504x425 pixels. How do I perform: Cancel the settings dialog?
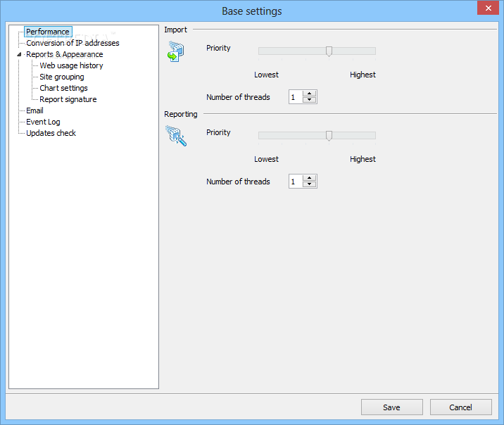(x=461, y=407)
